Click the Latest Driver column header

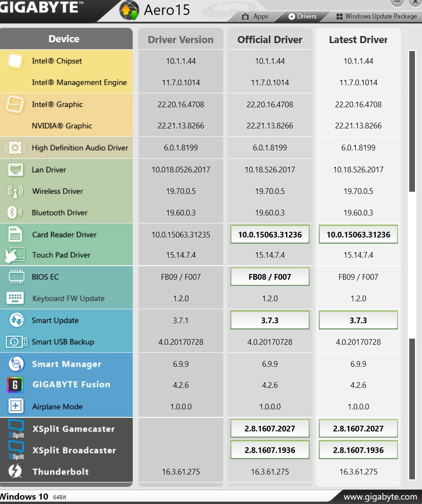point(358,39)
